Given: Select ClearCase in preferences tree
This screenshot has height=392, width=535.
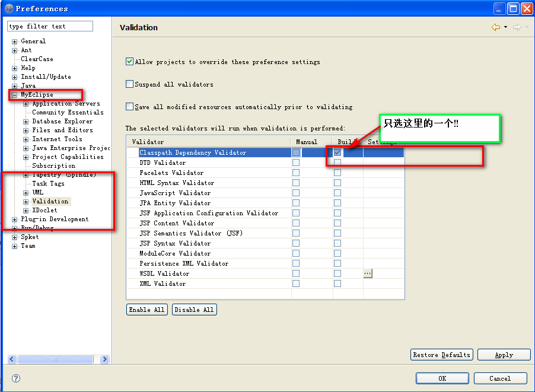Looking at the screenshot, I should (x=37, y=59).
